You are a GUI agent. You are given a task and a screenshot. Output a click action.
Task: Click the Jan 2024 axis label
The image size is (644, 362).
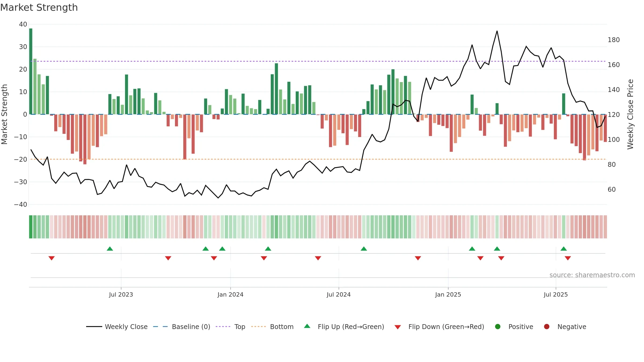point(230,294)
